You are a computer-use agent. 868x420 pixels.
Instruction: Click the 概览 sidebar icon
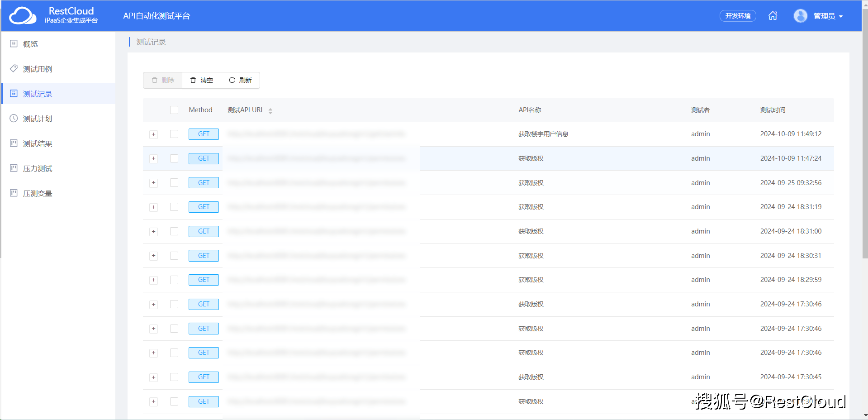point(14,44)
